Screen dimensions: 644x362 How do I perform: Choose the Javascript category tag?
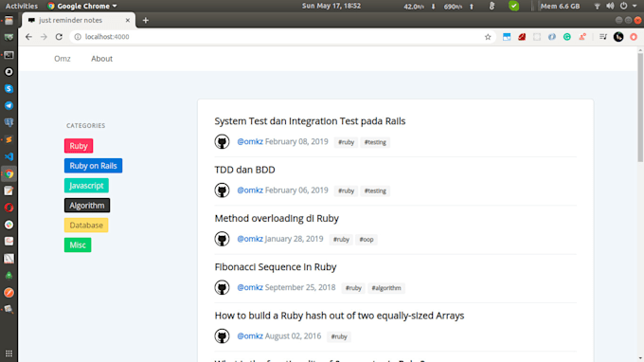coord(86,186)
